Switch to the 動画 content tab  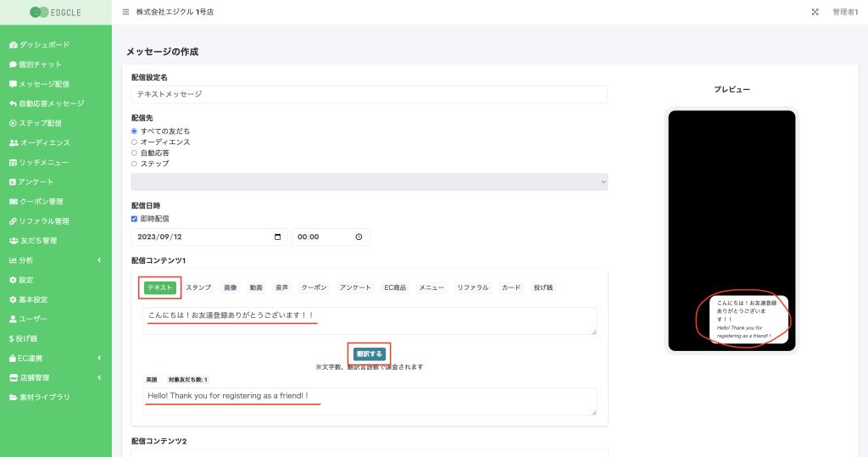point(256,287)
